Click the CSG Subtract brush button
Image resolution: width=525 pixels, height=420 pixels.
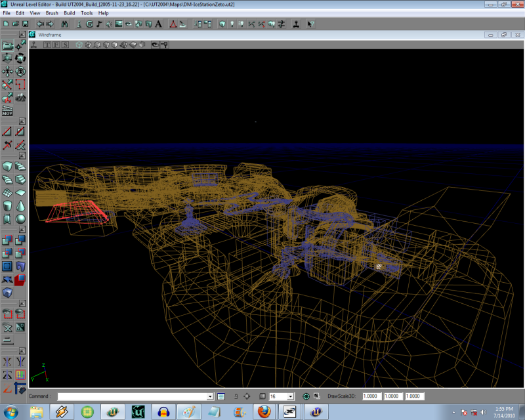pos(20,240)
